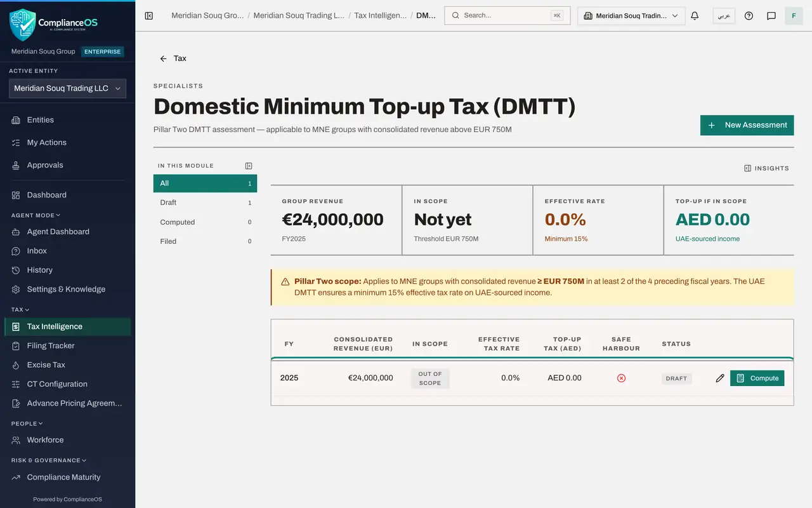Edit the 2025 assessment with pencil icon

(x=719, y=378)
